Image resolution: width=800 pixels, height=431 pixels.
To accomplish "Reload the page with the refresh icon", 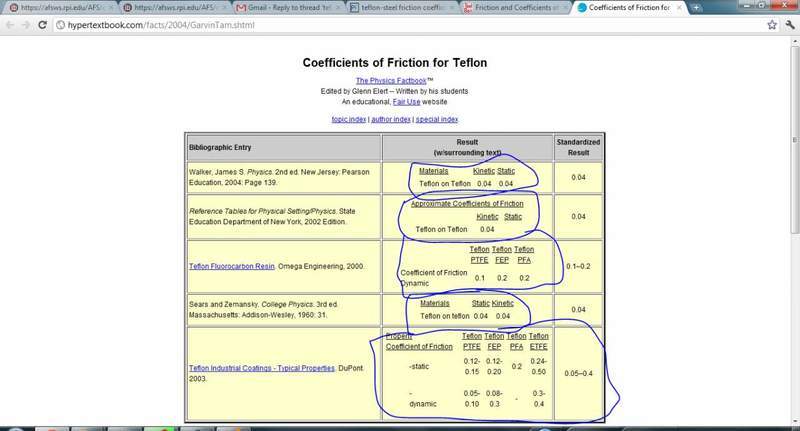I will click(43, 25).
